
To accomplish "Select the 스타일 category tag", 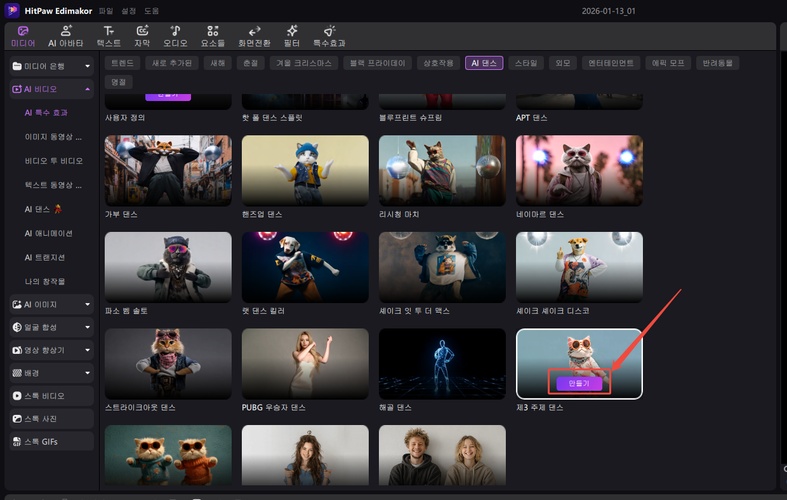I will pyautogui.click(x=524, y=62).
